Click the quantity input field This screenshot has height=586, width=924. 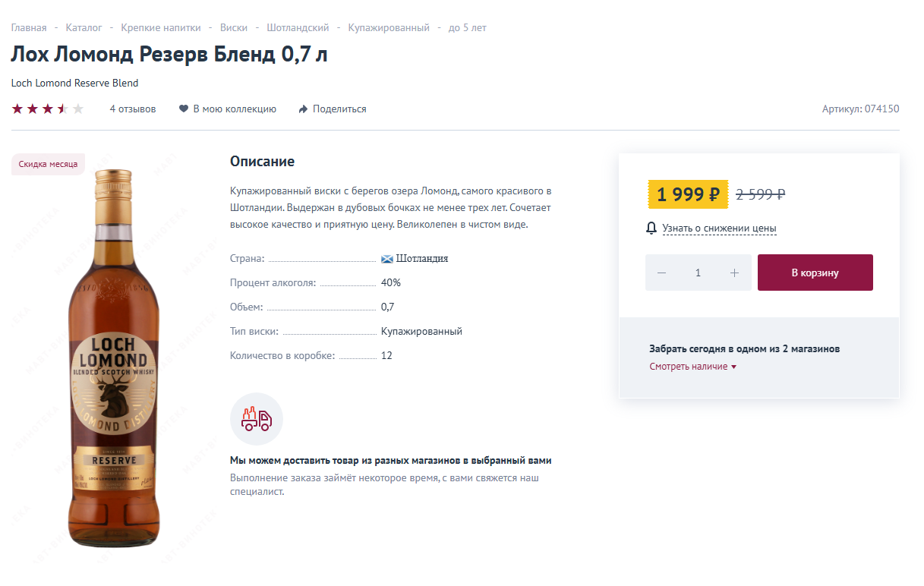(698, 273)
